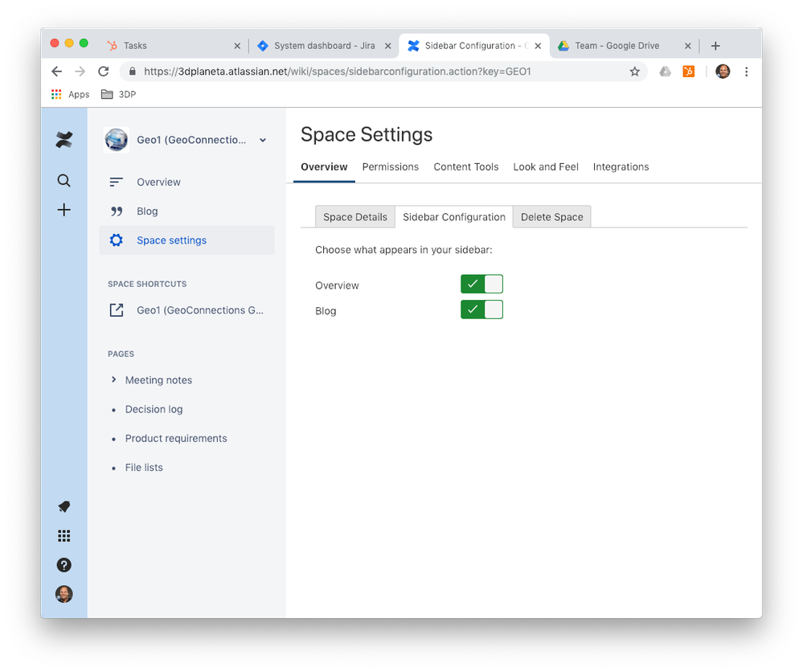
Task: Open Chrome profile avatar in toolbar
Action: pos(723,72)
